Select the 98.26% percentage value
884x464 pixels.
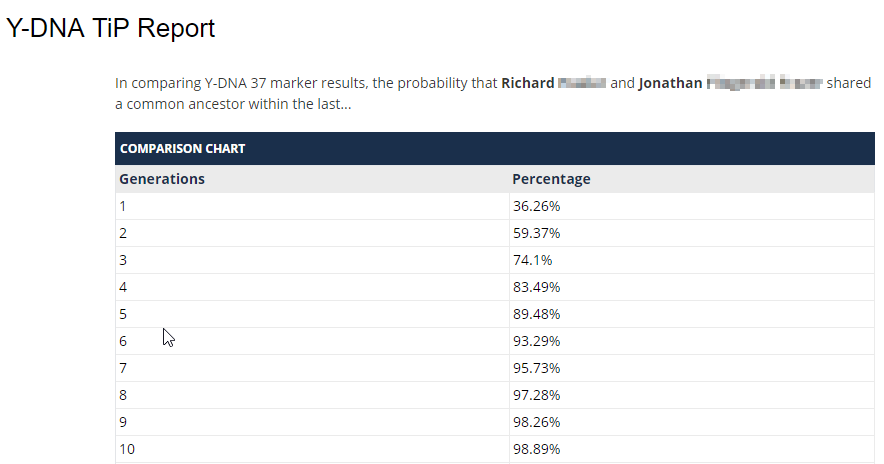[536, 422]
